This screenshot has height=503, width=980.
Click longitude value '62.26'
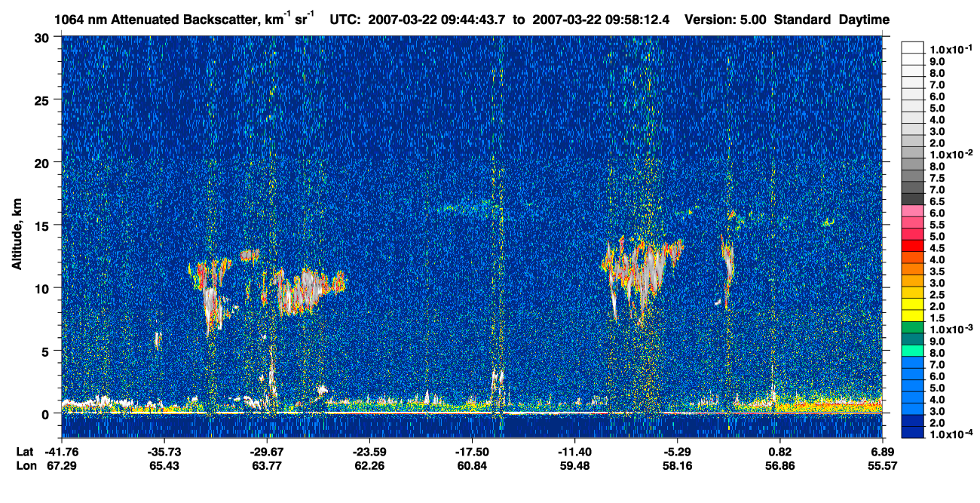(x=369, y=466)
